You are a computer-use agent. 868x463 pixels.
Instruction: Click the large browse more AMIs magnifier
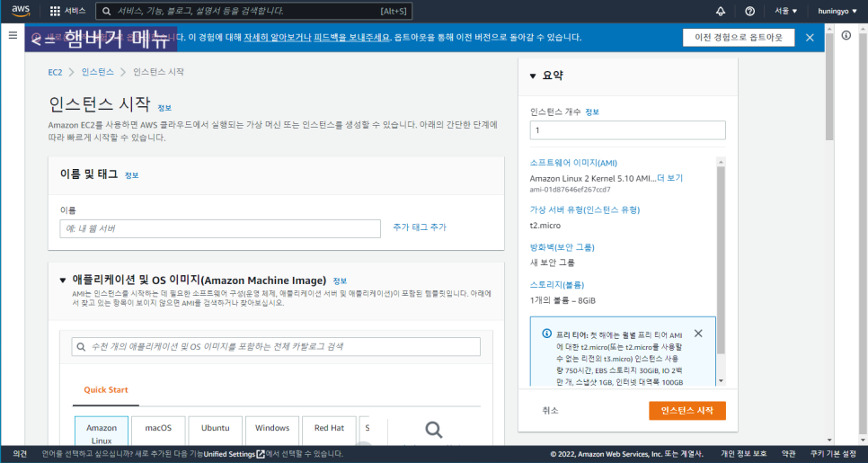433,430
